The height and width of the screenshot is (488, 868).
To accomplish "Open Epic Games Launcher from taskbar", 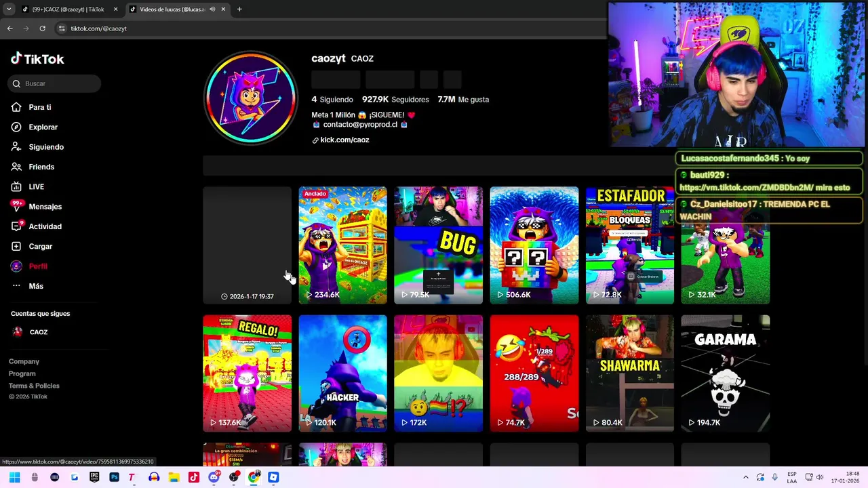I will tap(94, 477).
